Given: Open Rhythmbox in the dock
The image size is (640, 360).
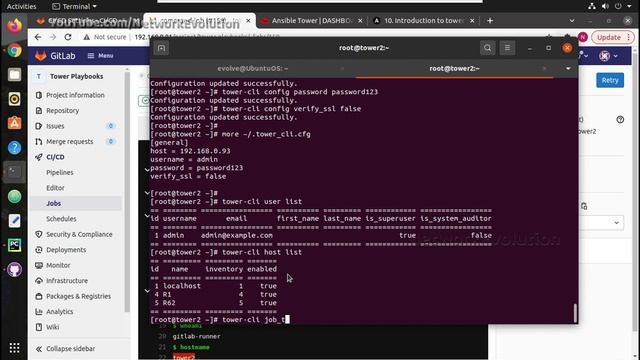Looking at the screenshot, I should point(14,99).
